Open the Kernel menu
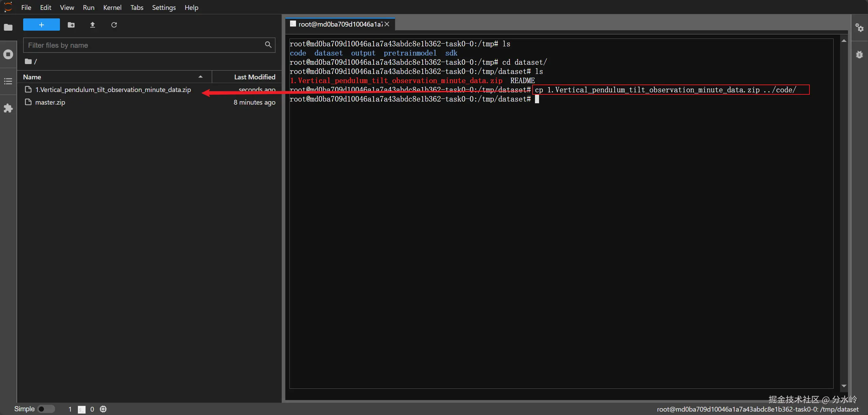868x415 pixels. (112, 7)
